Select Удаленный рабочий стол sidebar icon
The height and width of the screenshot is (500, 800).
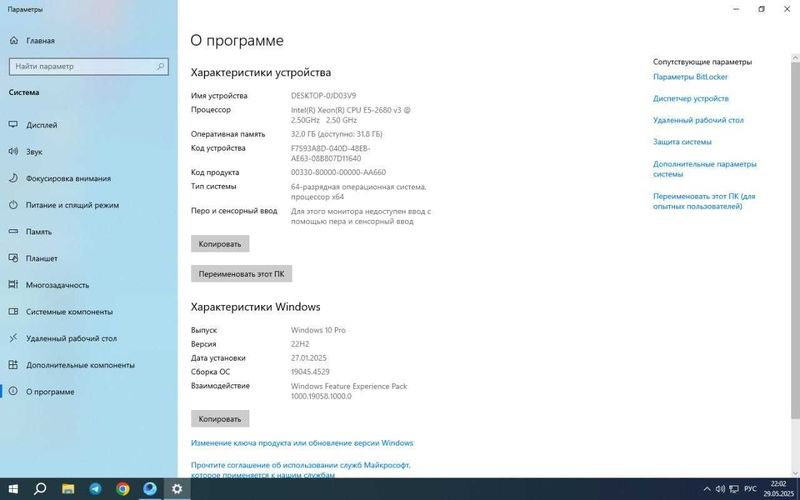pyautogui.click(x=13, y=338)
